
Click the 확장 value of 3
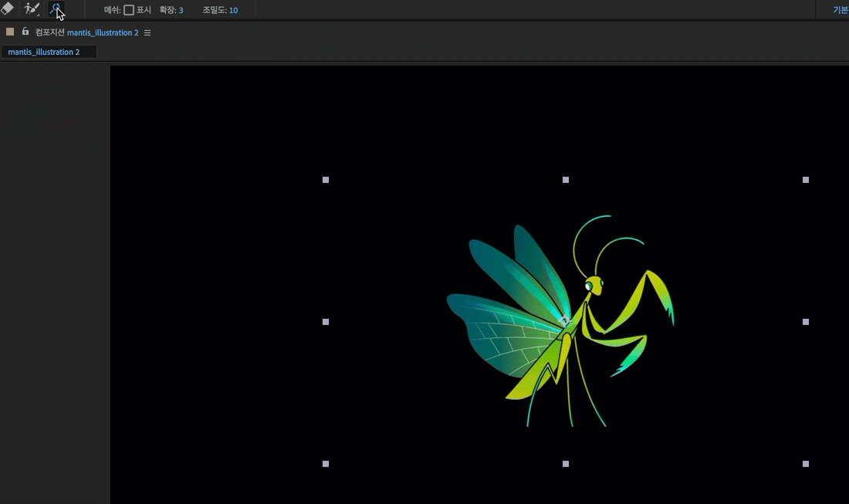(x=181, y=10)
